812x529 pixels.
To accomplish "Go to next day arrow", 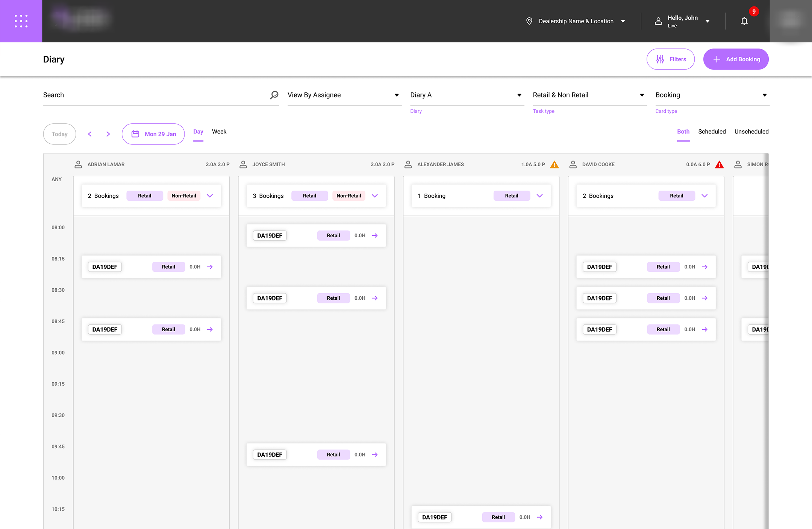I will pyautogui.click(x=108, y=134).
